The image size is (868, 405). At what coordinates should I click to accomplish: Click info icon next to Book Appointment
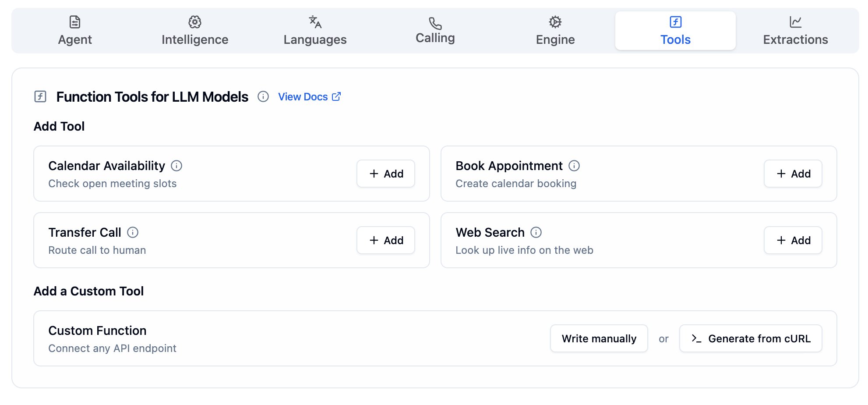pyautogui.click(x=574, y=166)
